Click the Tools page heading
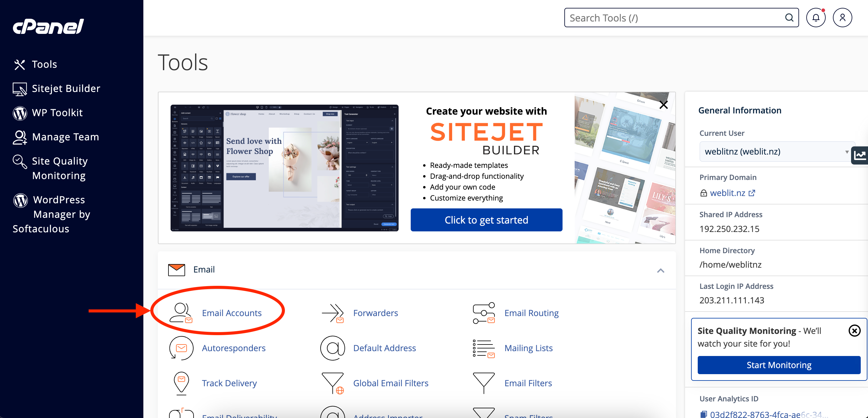Viewport: 868px width, 418px height. (x=183, y=62)
